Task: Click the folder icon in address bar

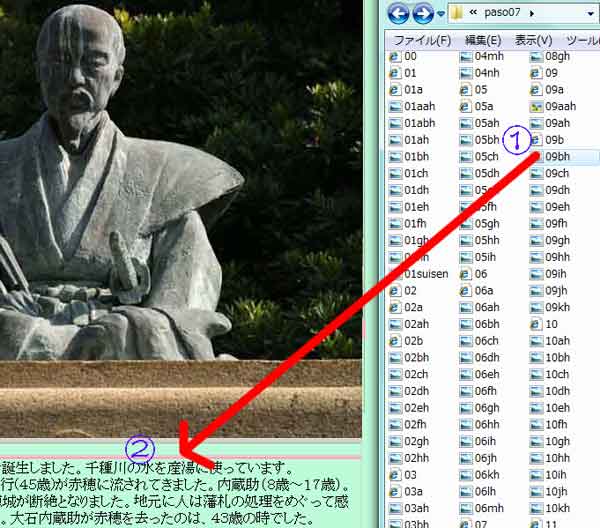Action: click(x=458, y=14)
